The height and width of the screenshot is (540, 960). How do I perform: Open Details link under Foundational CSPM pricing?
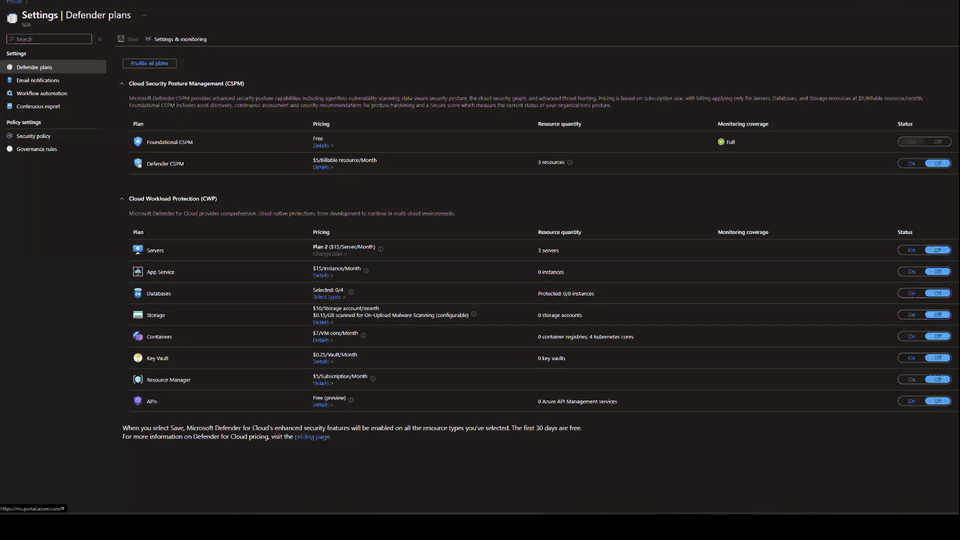323,146
